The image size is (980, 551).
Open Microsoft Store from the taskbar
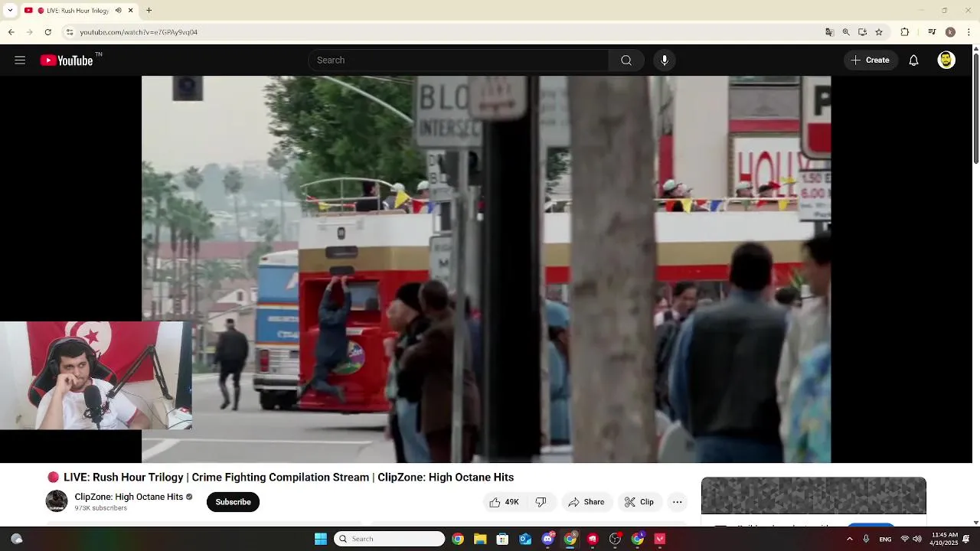tap(502, 539)
